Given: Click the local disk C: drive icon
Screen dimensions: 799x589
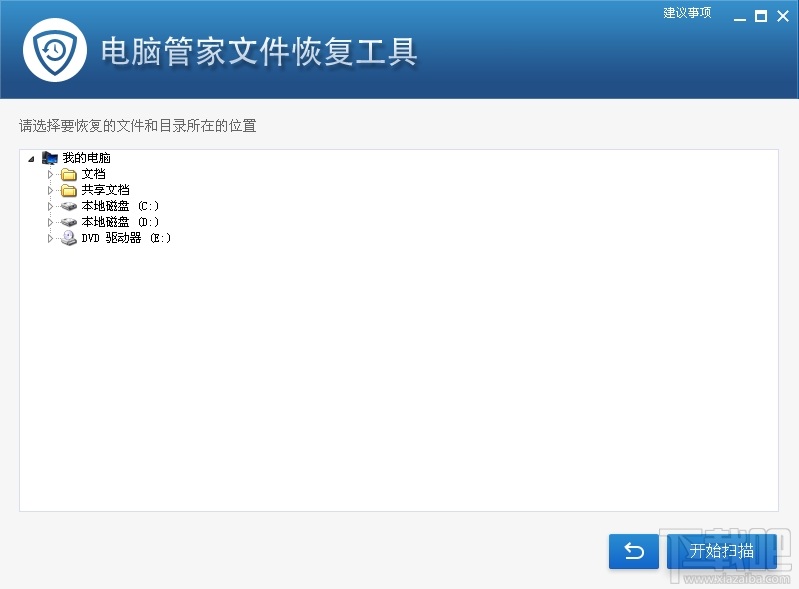Looking at the screenshot, I should pyautogui.click(x=69, y=206).
